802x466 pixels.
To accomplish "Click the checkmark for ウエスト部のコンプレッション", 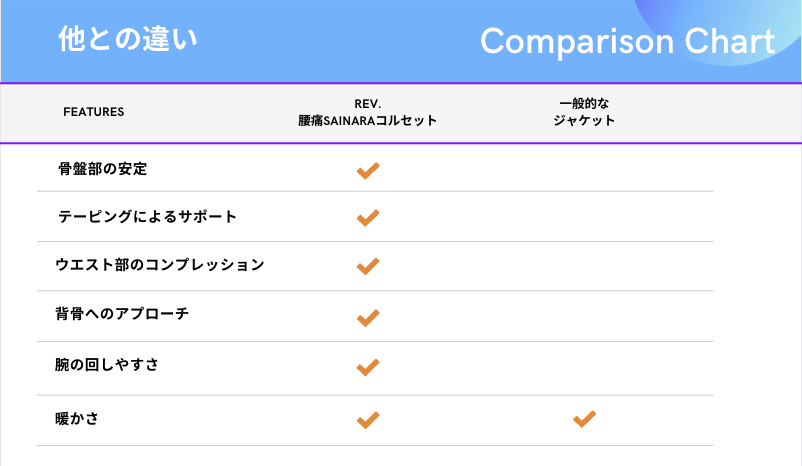I will pyautogui.click(x=368, y=266).
